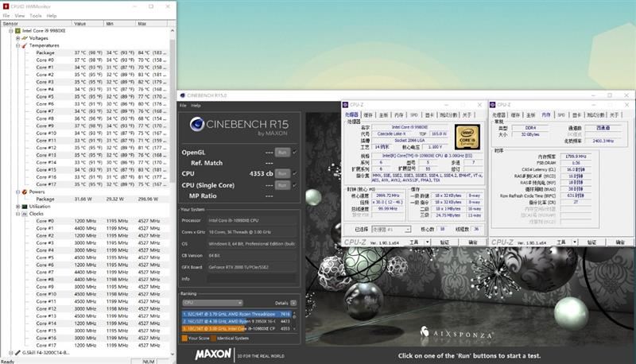The image size is (636, 364).
Task: Click the 验证 button in left CPU-Z
Action: [x=444, y=242]
